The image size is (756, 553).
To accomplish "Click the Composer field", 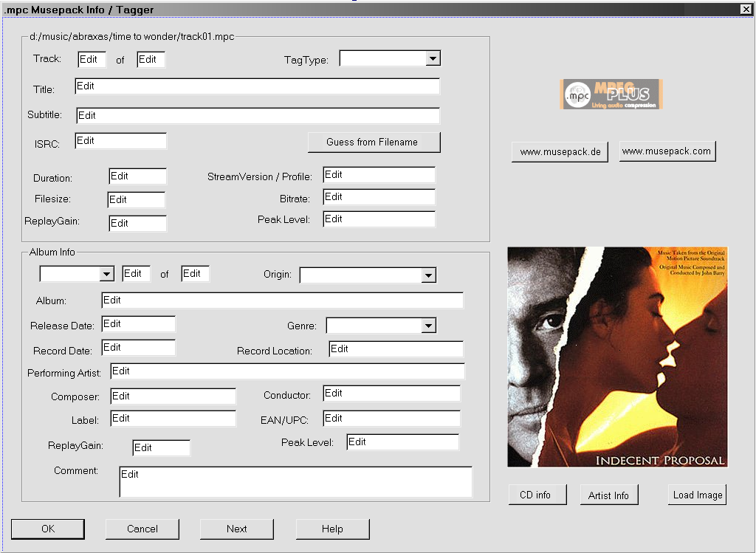I will pyautogui.click(x=173, y=396).
